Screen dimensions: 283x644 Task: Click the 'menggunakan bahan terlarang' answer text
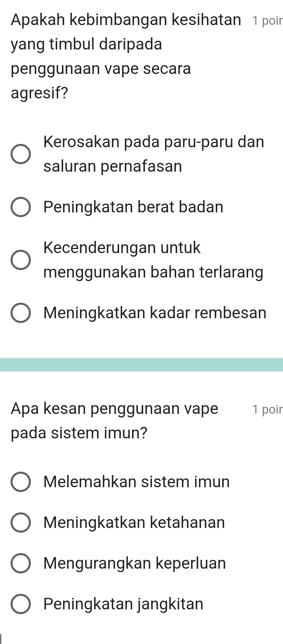click(x=153, y=272)
